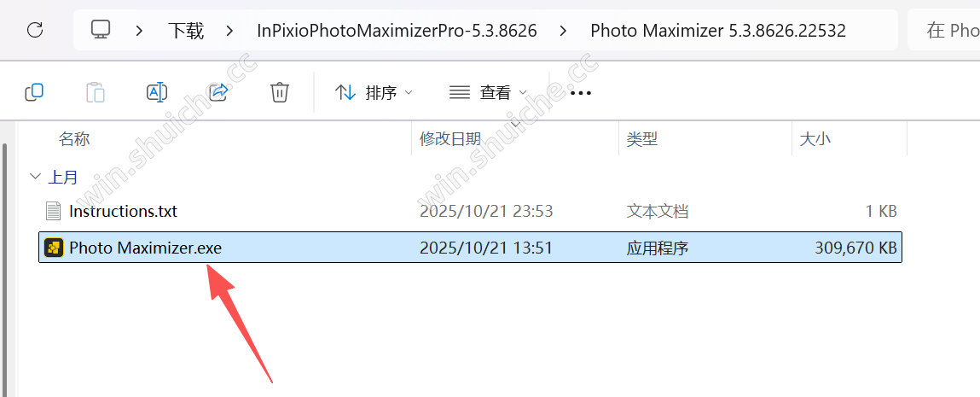
Task: Click the share icon in toolbar
Action: 217,92
